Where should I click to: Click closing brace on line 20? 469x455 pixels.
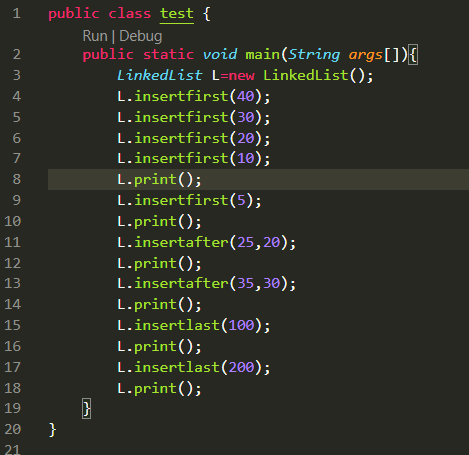point(52,430)
